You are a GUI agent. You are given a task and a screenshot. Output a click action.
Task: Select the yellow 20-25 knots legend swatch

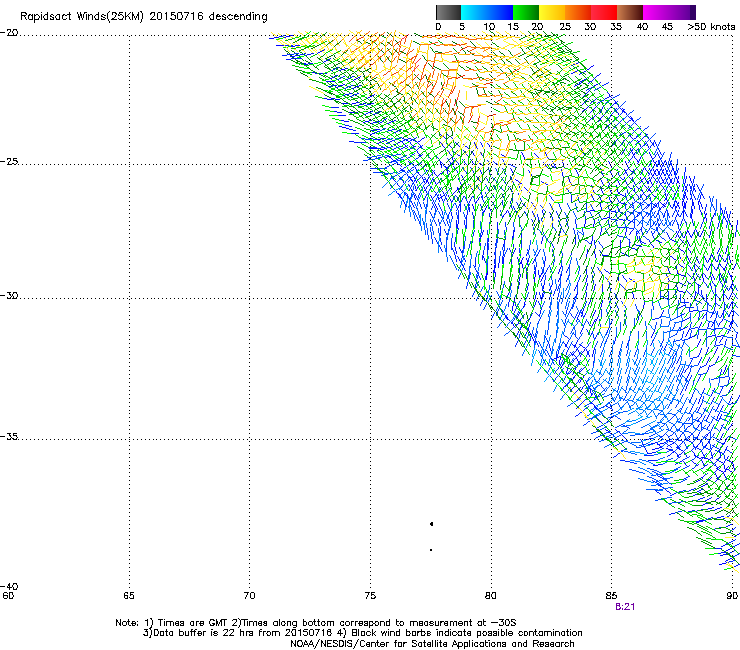point(552,12)
